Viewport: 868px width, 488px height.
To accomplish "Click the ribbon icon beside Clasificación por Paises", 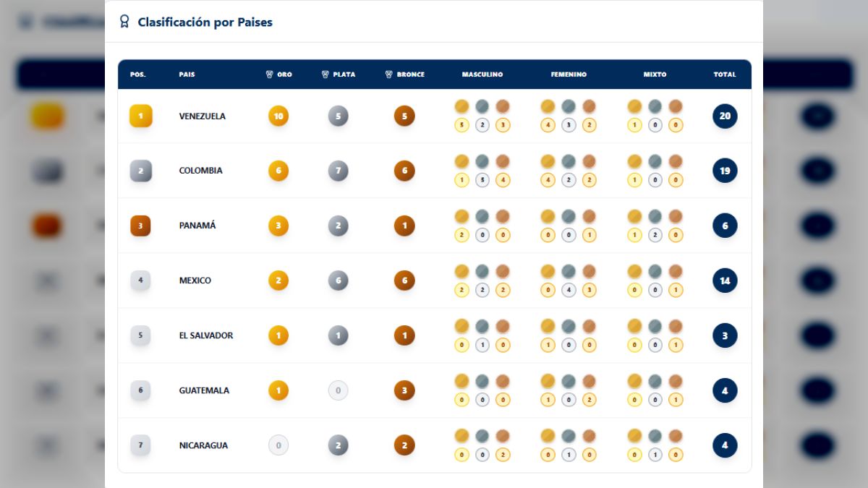I will 124,22.
